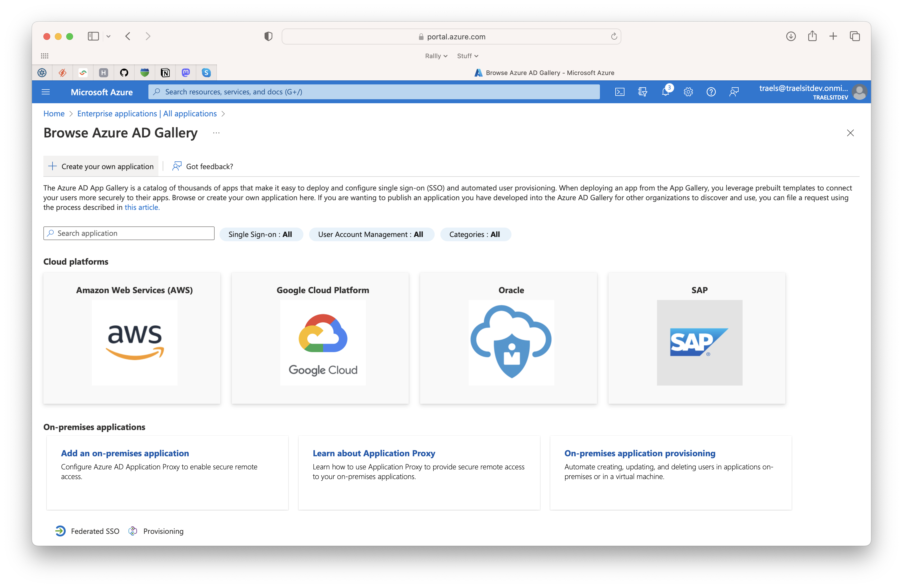
Task: Click the Federated SSO legend icon
Action: (x=60, y=531)
